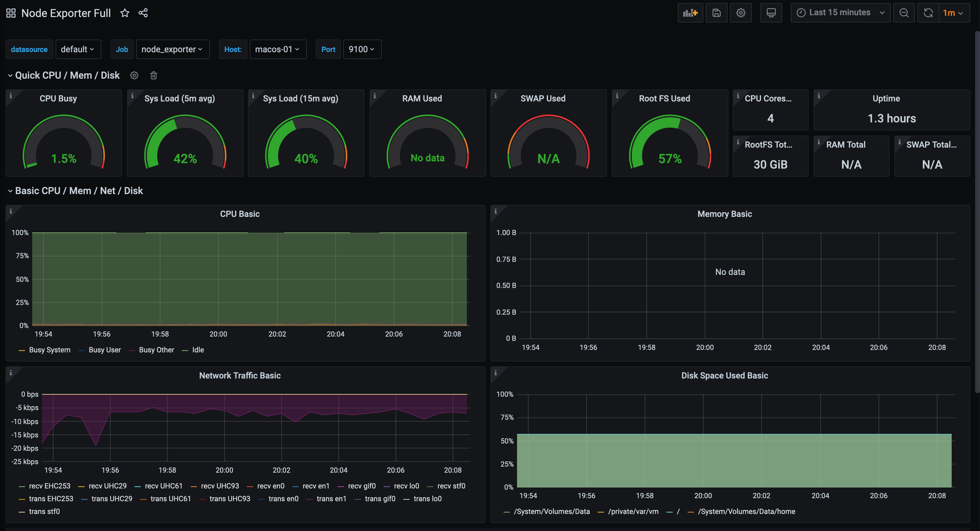The width and height of the screenshot is (980, 531).
Task: Refresh the dashboard with the refresh icon
Action: (x=928, y=12)
